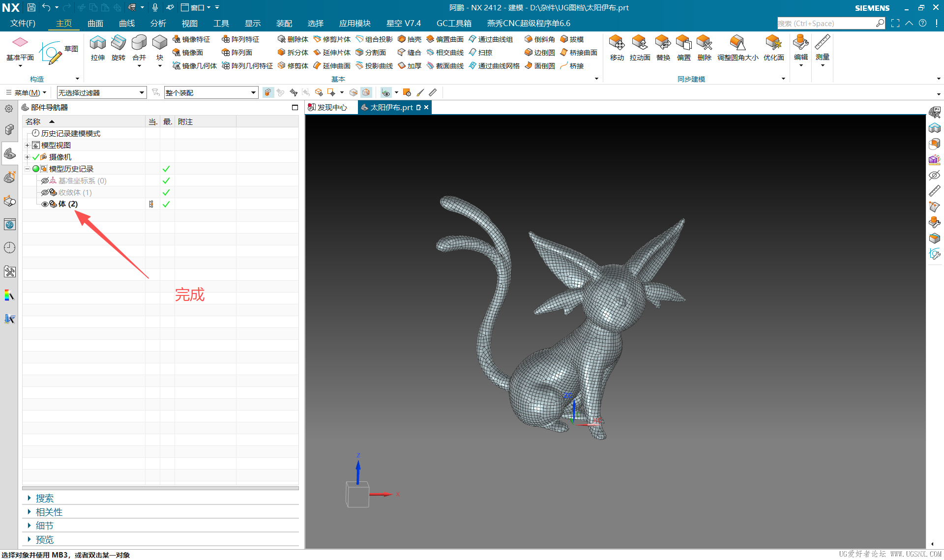Viewport: 944px width, 560px height.
Task: Click the 附注 column header
Action: point(205,121)
